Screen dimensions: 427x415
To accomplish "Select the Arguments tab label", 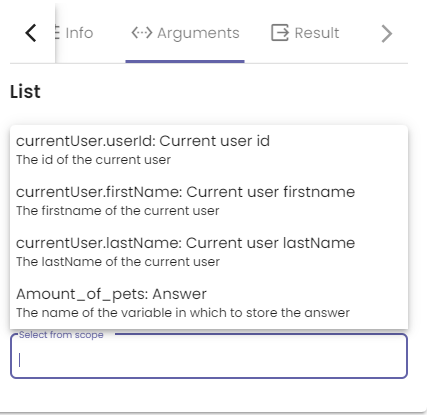I will click(198, 33).
